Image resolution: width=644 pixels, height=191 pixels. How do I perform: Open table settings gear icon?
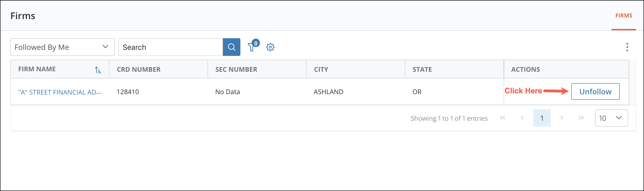click(x=270, y=47)
